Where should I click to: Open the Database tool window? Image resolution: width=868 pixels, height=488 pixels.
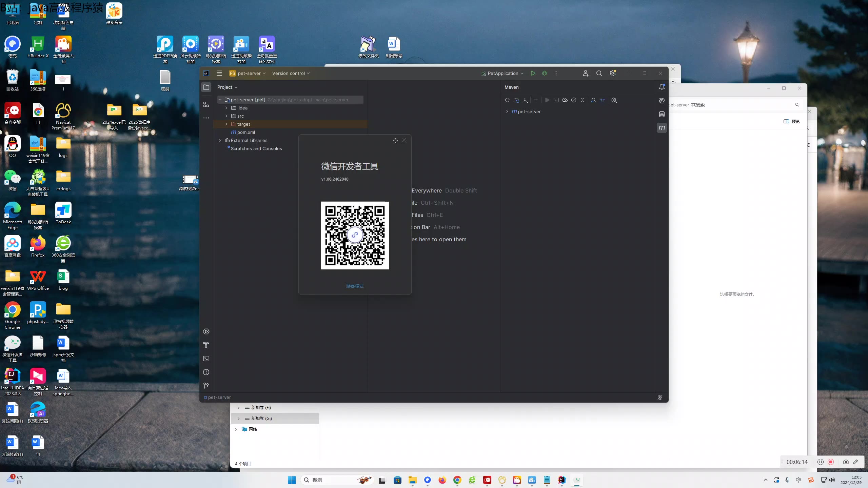[662, 114]
